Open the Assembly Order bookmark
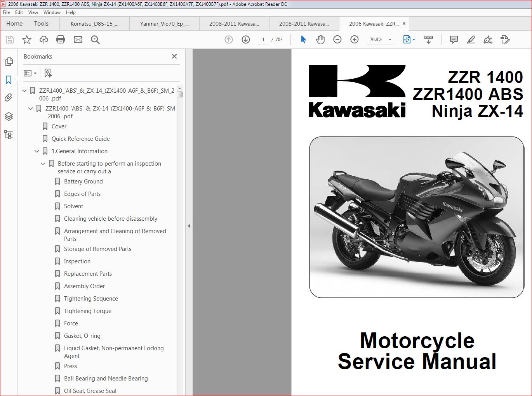Screen dimensions: 532x396 point(84,286)
